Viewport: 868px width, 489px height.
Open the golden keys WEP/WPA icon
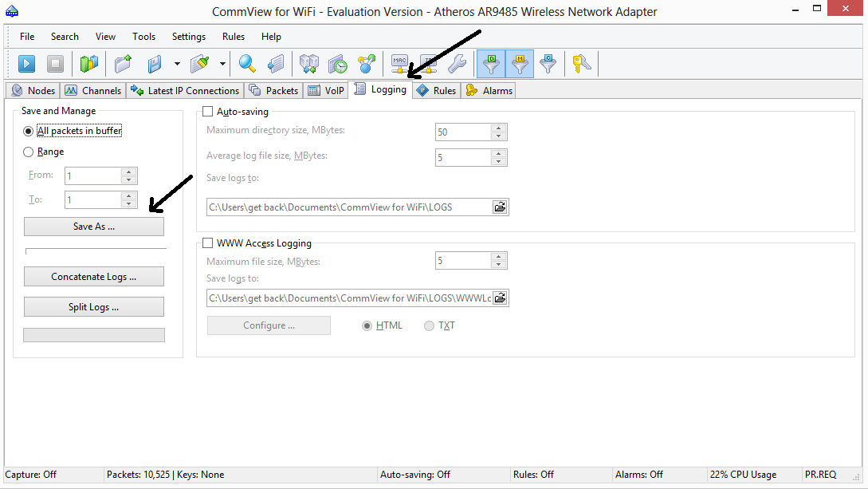pos(581,64)
